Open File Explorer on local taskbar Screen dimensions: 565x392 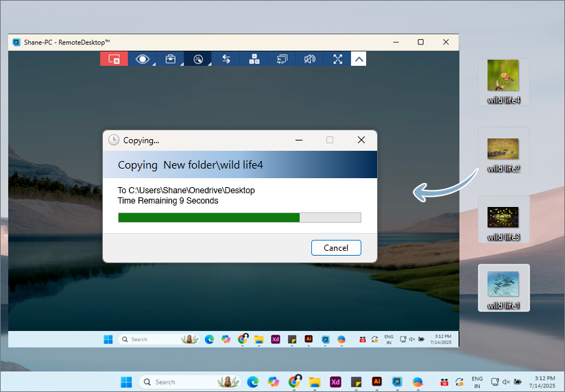pyautogui.click(x=315, y=382)
